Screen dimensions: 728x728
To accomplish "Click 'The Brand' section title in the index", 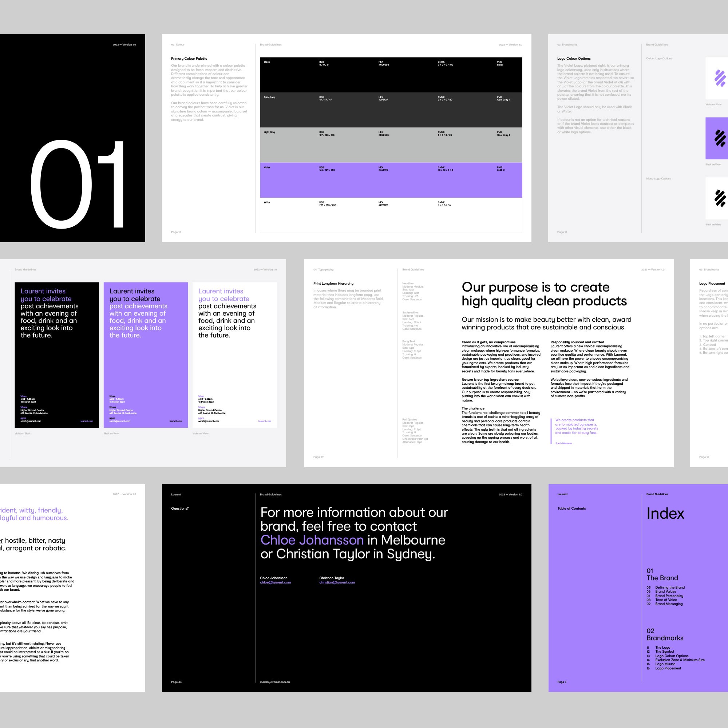I will (662, 578).
